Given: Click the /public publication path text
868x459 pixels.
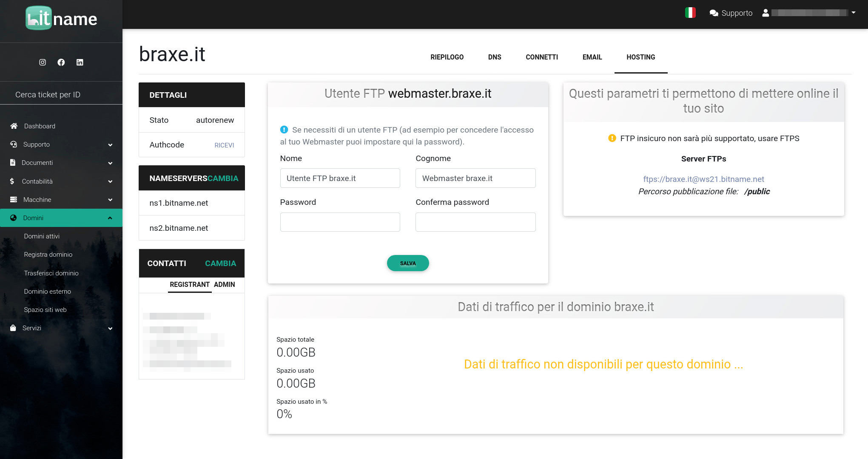Looking at the screenshot, I should coord(757,191).
